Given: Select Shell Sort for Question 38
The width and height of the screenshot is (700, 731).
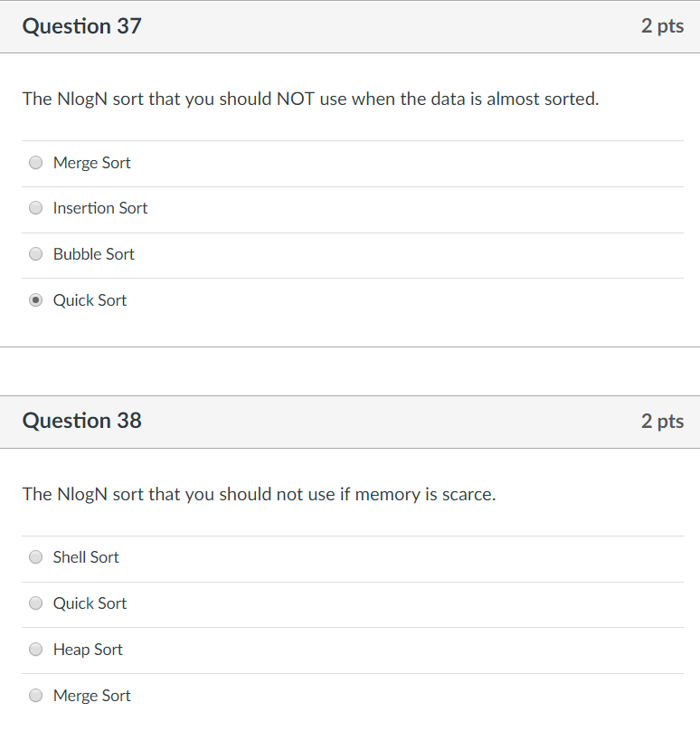Looking at the screenshot, I should 35,557.
